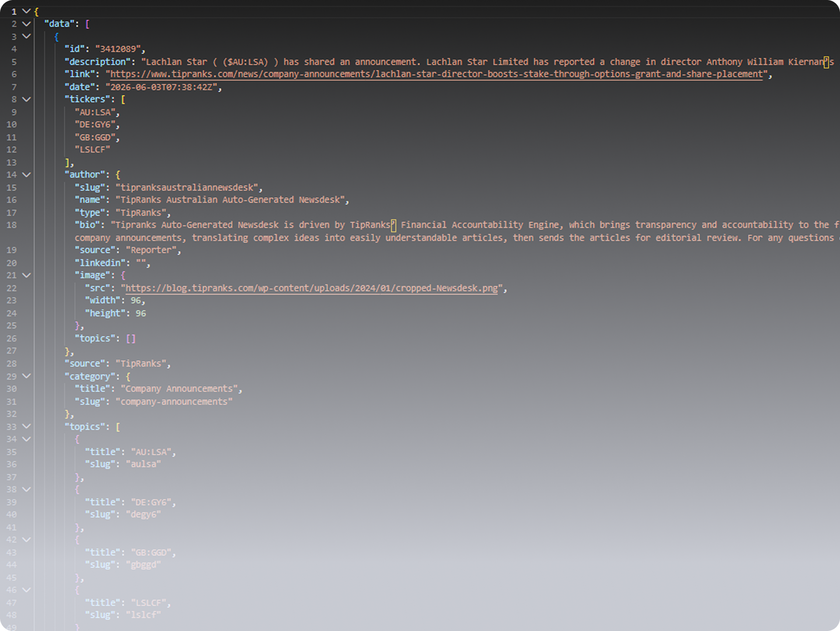Screen dimensions: 840x631
Task: Click the slug "gbggd" on line 44
Action: click(143, 565)
